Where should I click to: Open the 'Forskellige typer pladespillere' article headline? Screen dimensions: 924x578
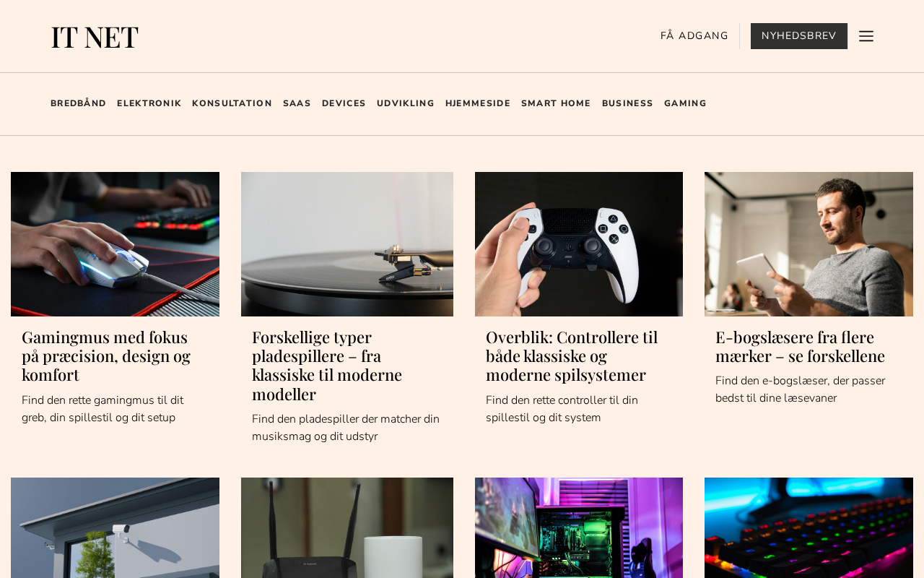327,366
